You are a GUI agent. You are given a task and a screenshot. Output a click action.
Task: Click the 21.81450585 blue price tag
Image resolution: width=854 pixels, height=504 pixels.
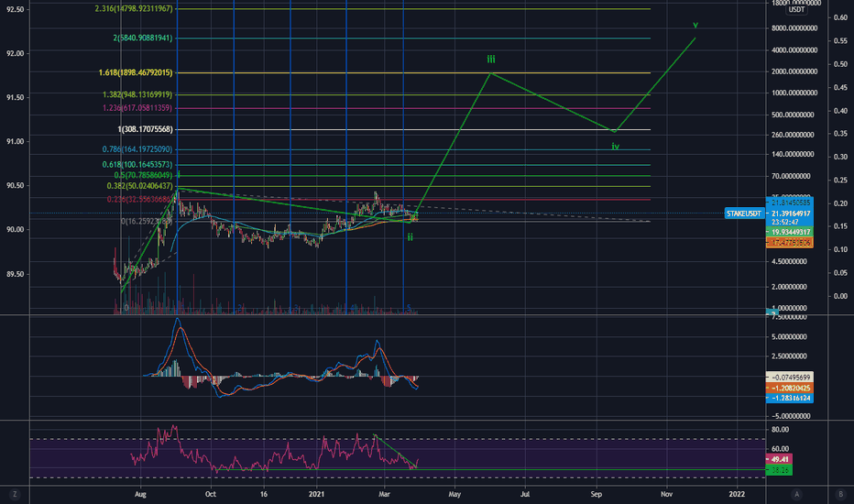click(x=789, y=203)
